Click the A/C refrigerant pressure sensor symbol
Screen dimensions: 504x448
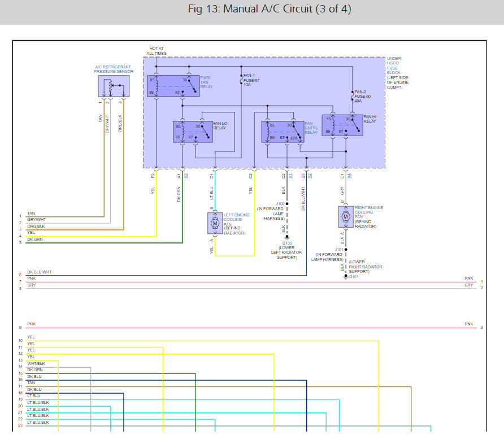[x=114, y=86]
